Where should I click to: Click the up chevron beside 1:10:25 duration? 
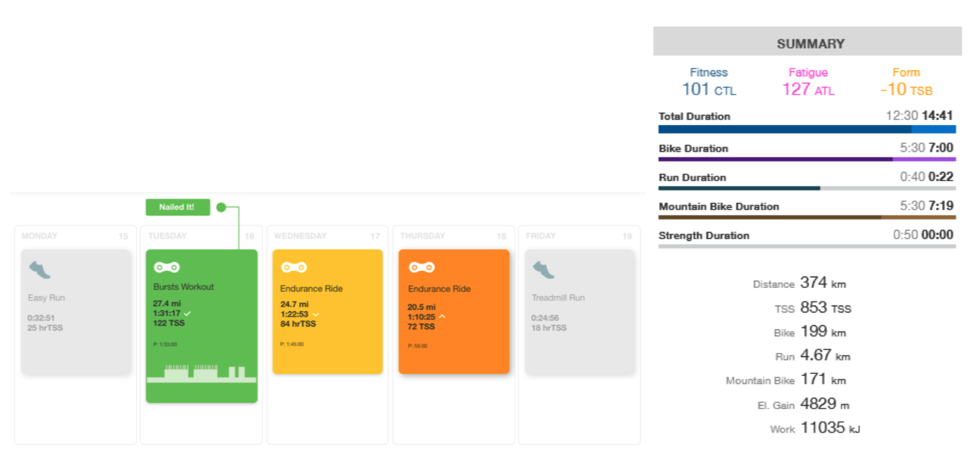click(x=442, y=317)
